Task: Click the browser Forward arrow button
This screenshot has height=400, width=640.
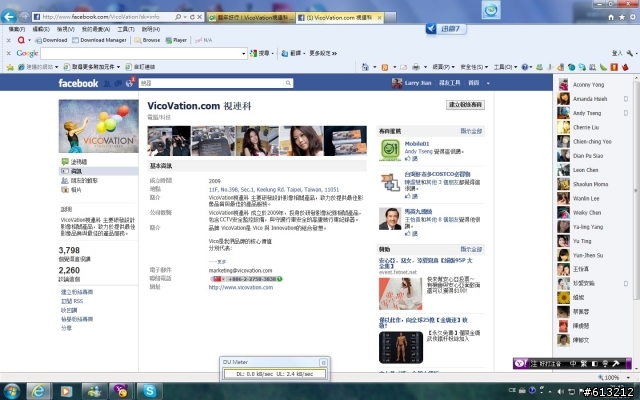Action: pyautogui.click(x=24, y=17)
